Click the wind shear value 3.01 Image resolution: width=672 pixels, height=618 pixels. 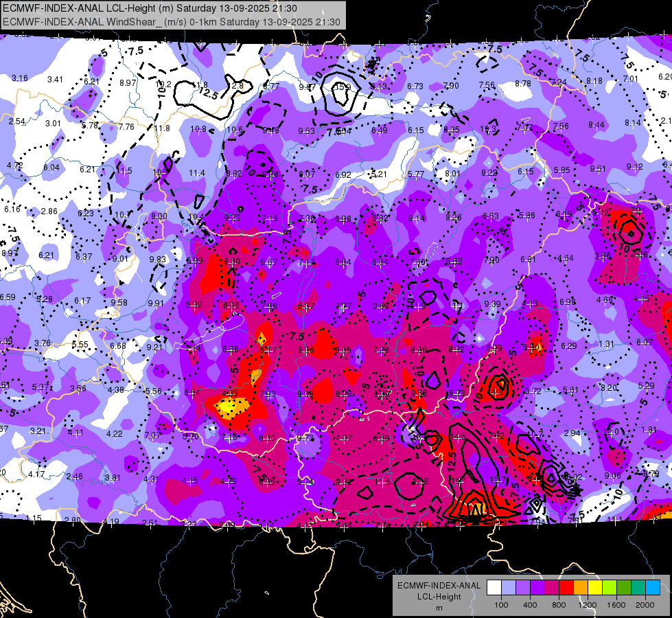point(53,124)
